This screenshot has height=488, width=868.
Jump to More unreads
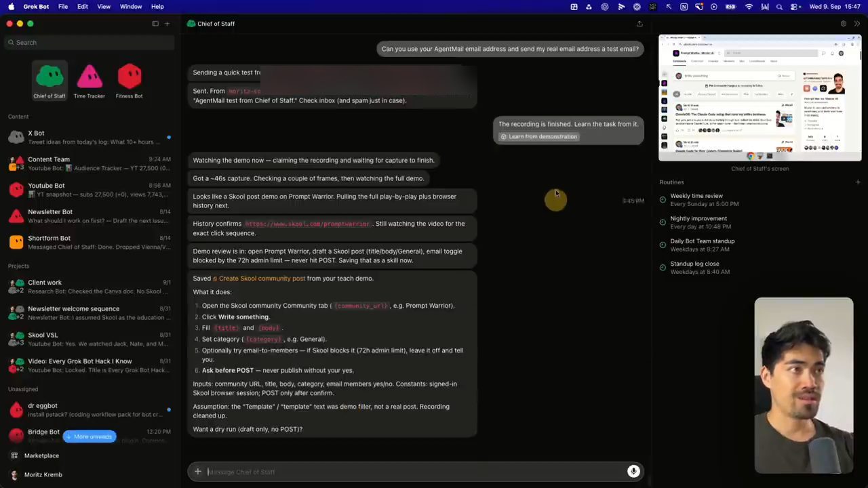point(90,436)
